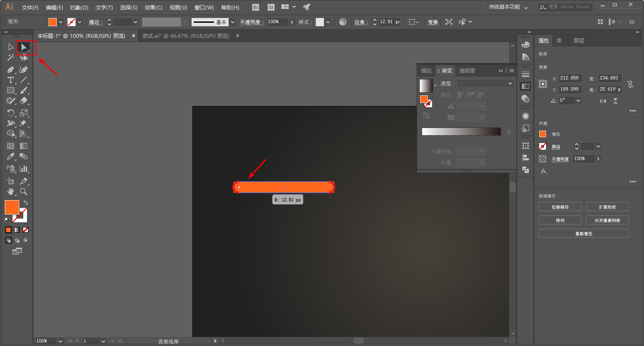Open the graphic style dropdown

point(328,22)
